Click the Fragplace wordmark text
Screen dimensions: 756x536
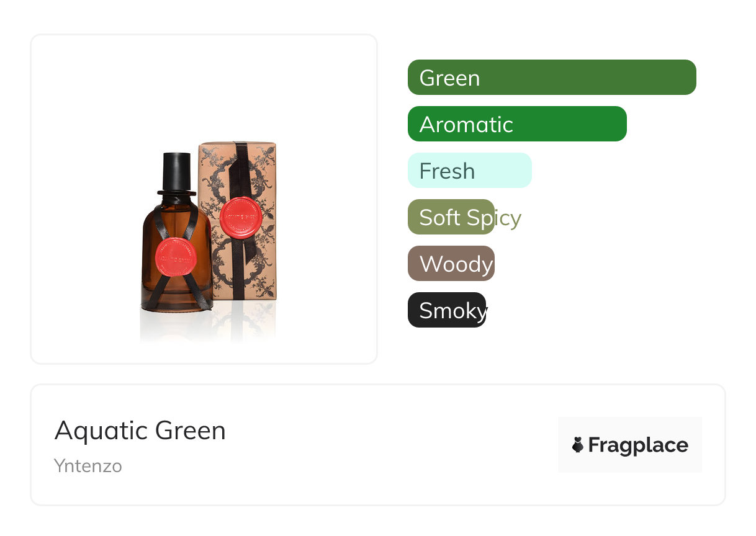tap(638, 445)
